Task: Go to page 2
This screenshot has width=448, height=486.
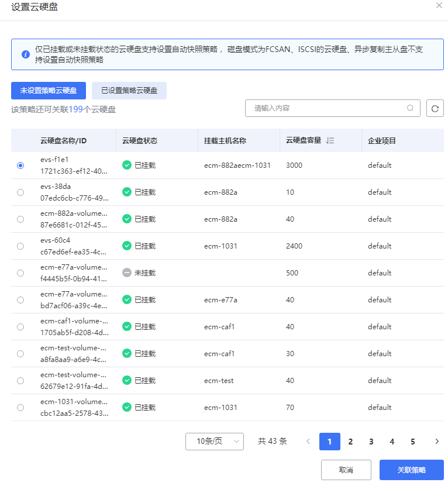Action: click(350, 442)
